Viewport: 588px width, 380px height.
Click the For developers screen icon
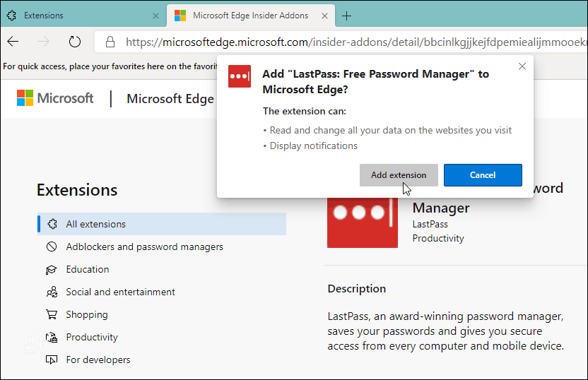(x=52, y=360)
